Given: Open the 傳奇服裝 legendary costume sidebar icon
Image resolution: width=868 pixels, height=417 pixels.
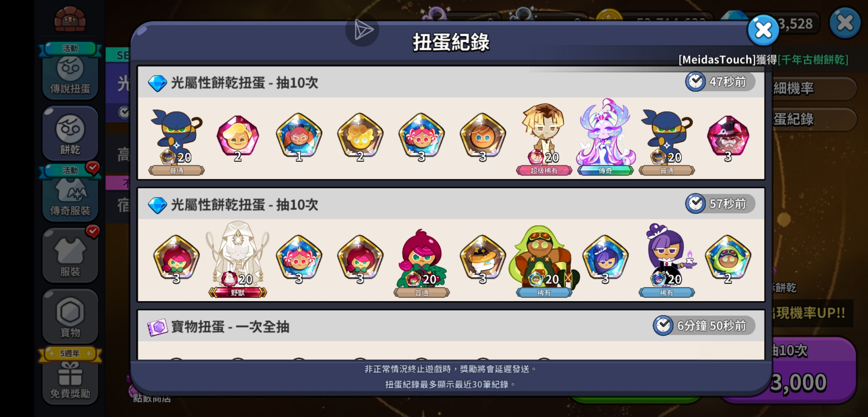Looking at the screenshot, I should [x=70, y=194].
